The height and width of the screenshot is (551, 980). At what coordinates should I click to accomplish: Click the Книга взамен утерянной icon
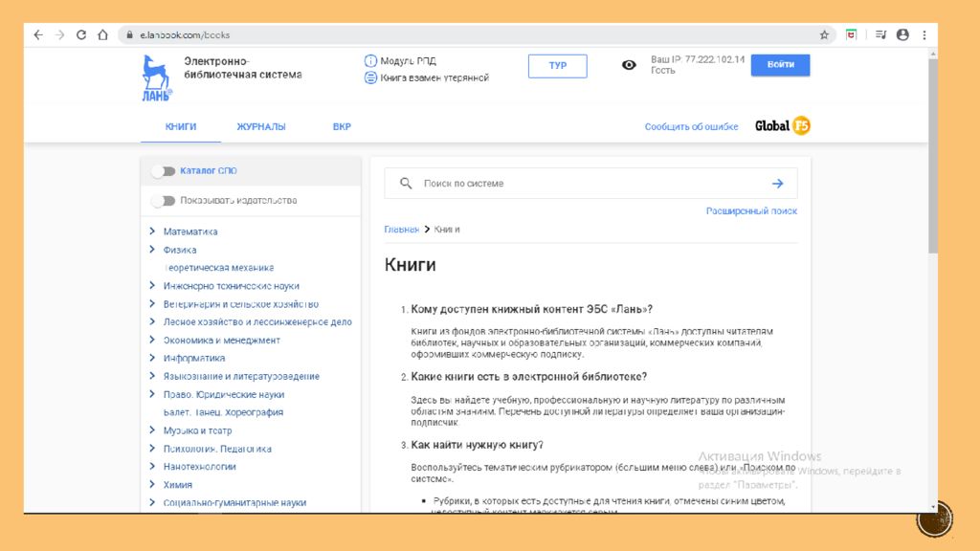point(370,77)
